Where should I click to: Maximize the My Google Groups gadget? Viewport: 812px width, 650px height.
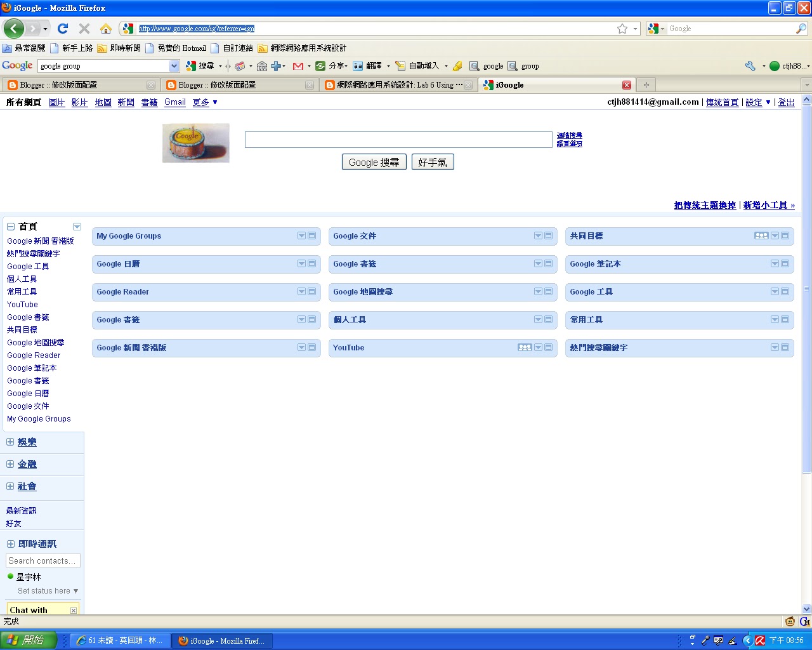click(x=312, y=235)
